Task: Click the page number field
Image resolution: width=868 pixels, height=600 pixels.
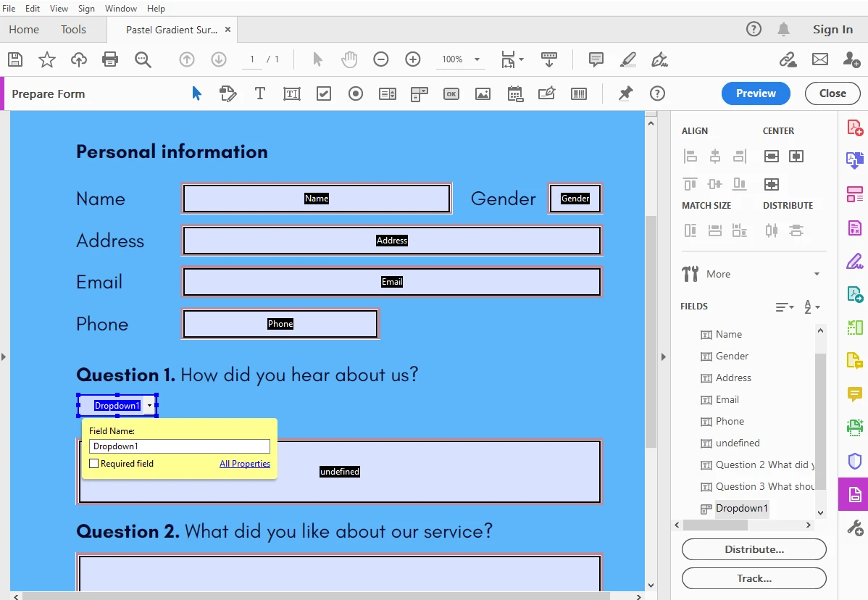Action: (252, 59)
